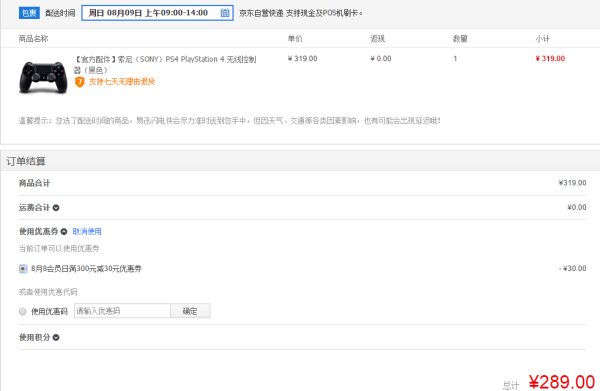Screen dimensions: 600x391
Task: Click the unit price ¥ 319.00
Action: 302,59
